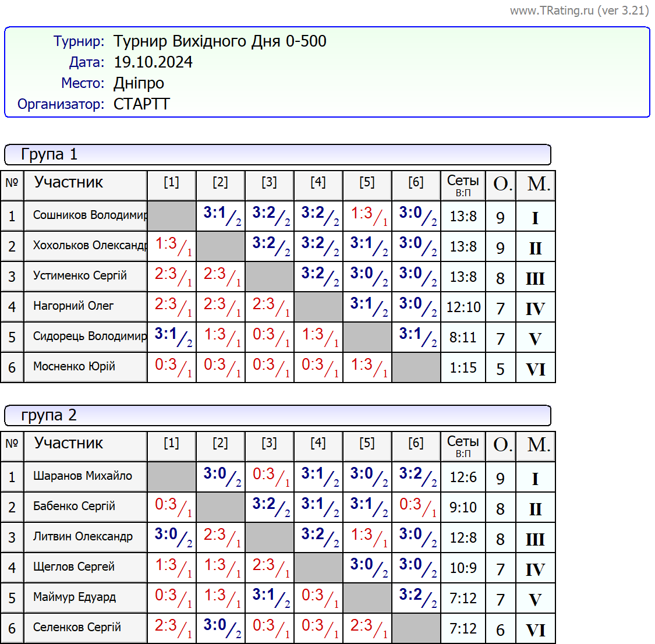The image size is (655, 644).
Task: Click the Група 1 title bar
Action: pos(277,155)
